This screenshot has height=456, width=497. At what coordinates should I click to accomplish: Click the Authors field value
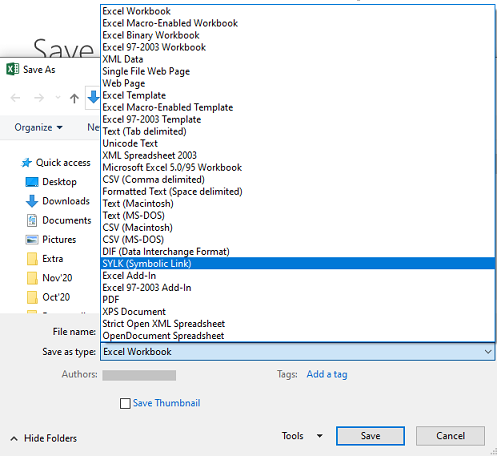pos(139,375)
